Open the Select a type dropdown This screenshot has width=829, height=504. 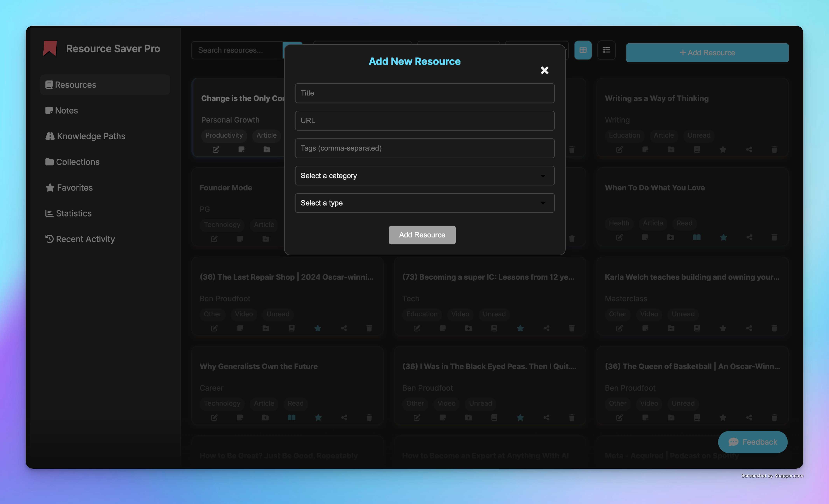click(x=425, y=203)
